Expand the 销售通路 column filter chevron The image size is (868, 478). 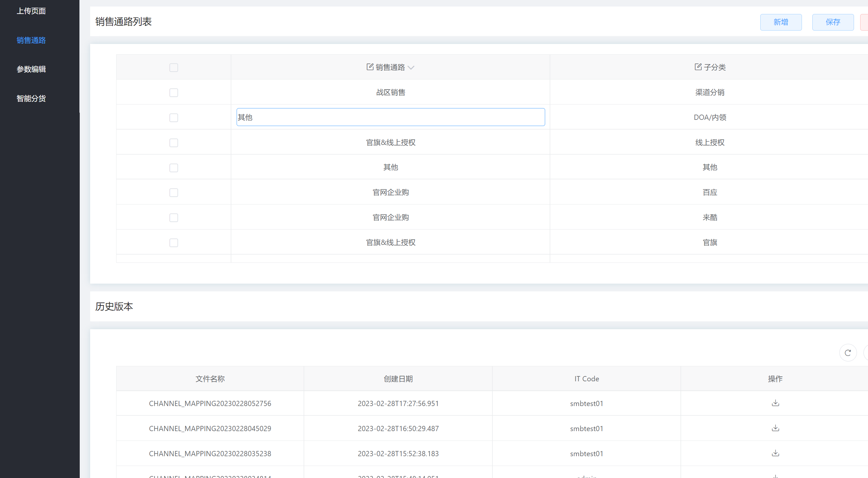pos(411,68)
